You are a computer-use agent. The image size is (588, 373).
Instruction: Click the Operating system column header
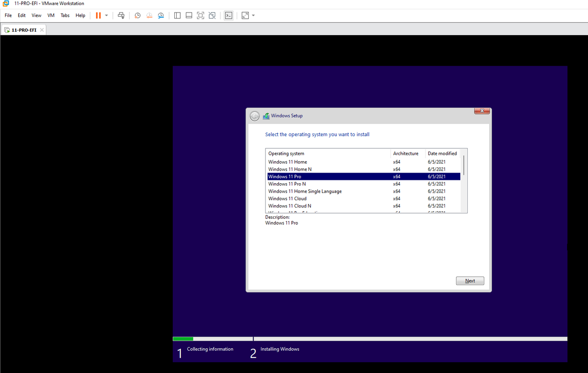point(328,153)
